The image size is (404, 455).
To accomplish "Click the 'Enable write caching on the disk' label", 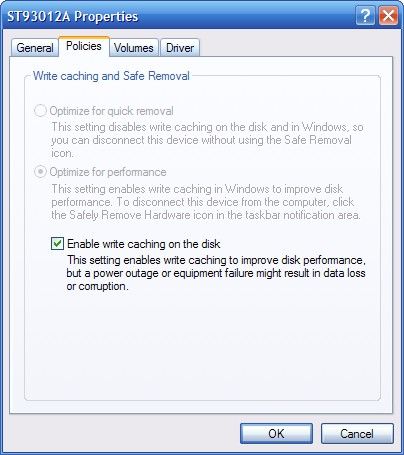I will click(144, 244).
